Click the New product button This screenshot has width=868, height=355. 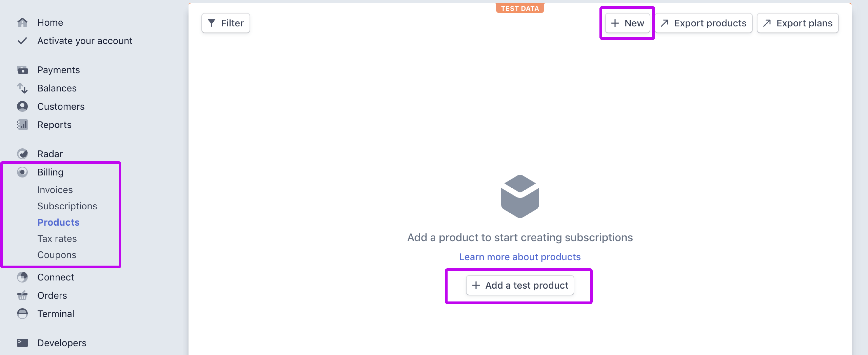pyautogui.click(x=627, y=23)
